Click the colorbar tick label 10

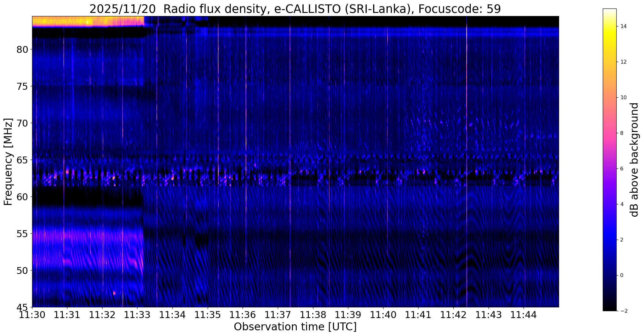[x=623, y=98]
